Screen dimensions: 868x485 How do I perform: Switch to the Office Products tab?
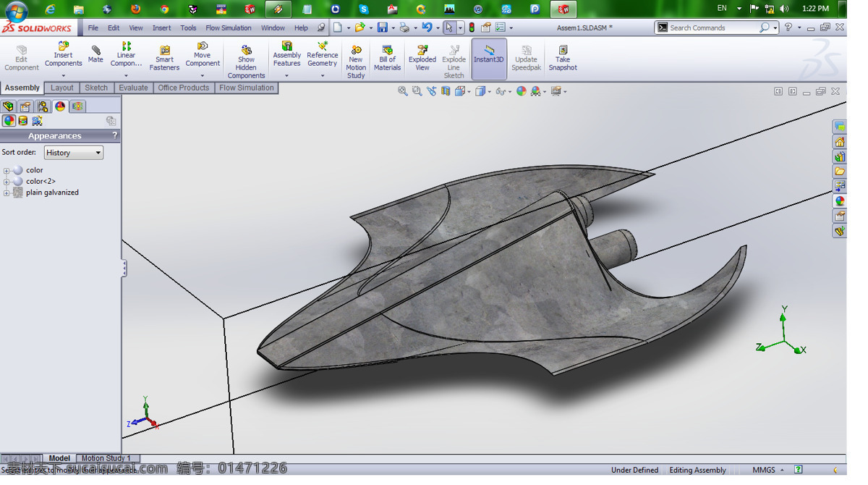[x=183, y=88]
